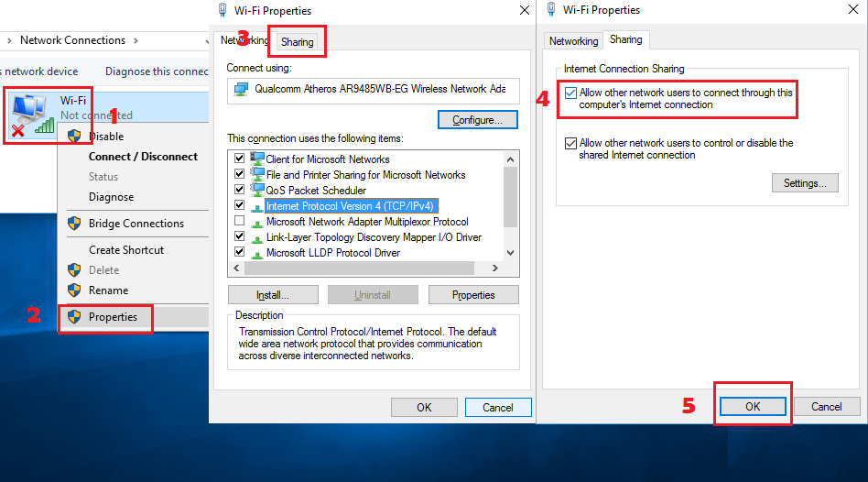Click the shield icon beside Rename
The image size is (868, 482).
[74, 290]
